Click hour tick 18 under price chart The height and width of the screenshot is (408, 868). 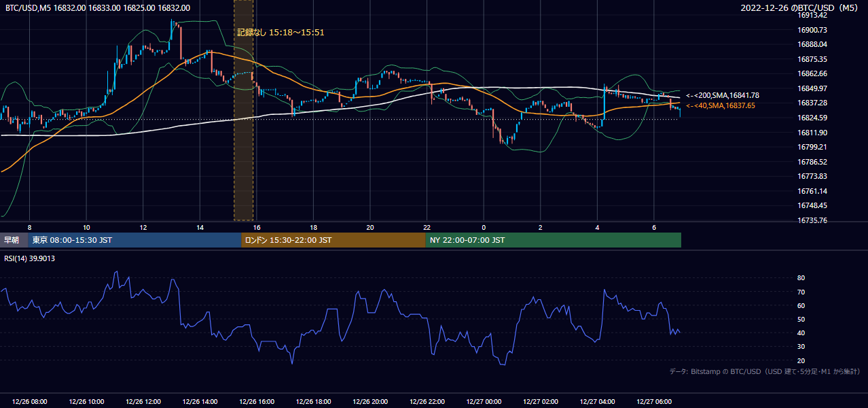(313, 227)
